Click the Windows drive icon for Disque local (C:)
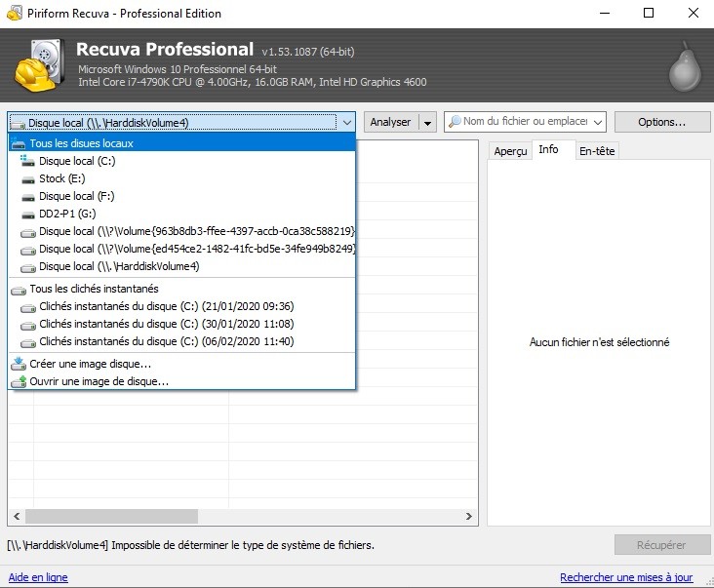The height and width of the screenshot is (588, 714). pyautogui.click(x=27, y=161)
